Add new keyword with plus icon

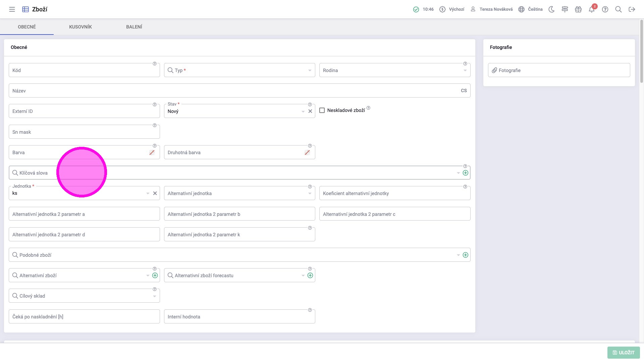tap(466, 173)
